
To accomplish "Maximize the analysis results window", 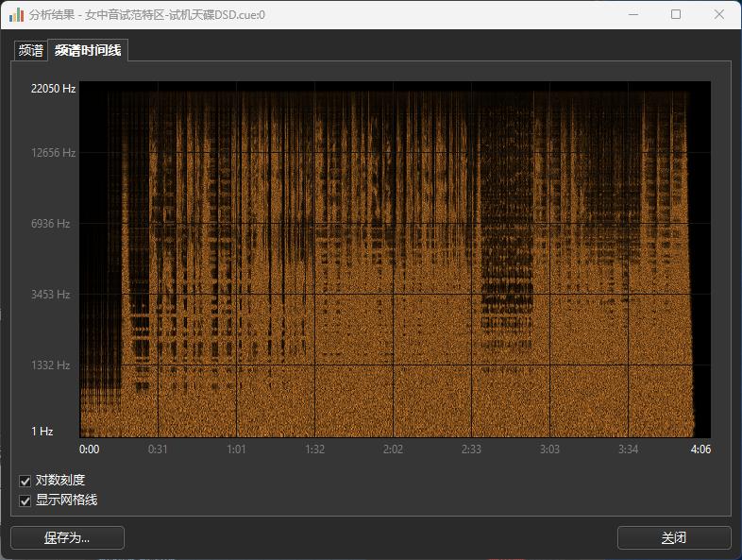I will coord(676,14).
